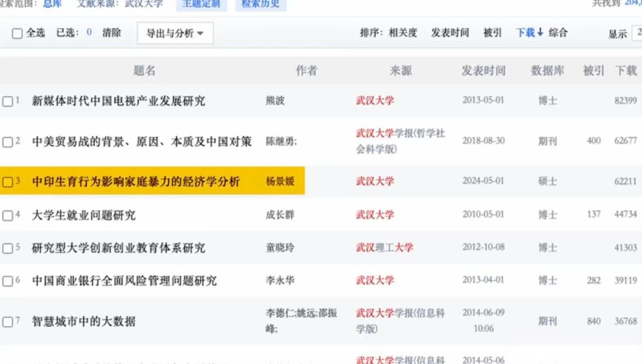Tick checkbox for row 4 大学生就业问题研究
The height and width of the screenshot is (364, 642).
[x=8, y=216]
